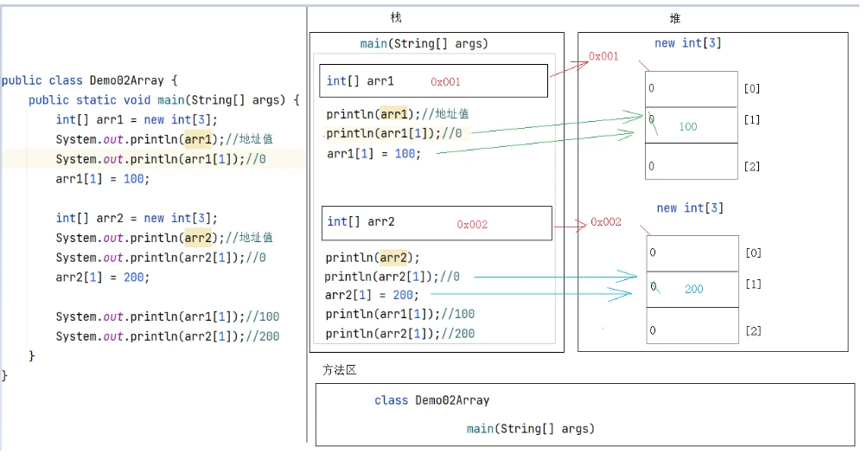Select the int[] arr1 stack variable box
This screenshot has height=460, width=868.
tap(433, 80)
